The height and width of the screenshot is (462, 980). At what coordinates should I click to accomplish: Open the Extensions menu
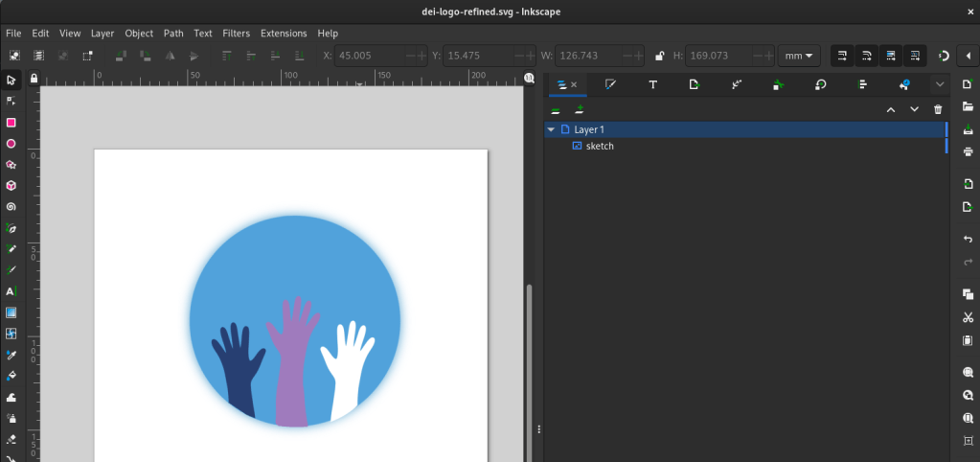tap(284, 33)
